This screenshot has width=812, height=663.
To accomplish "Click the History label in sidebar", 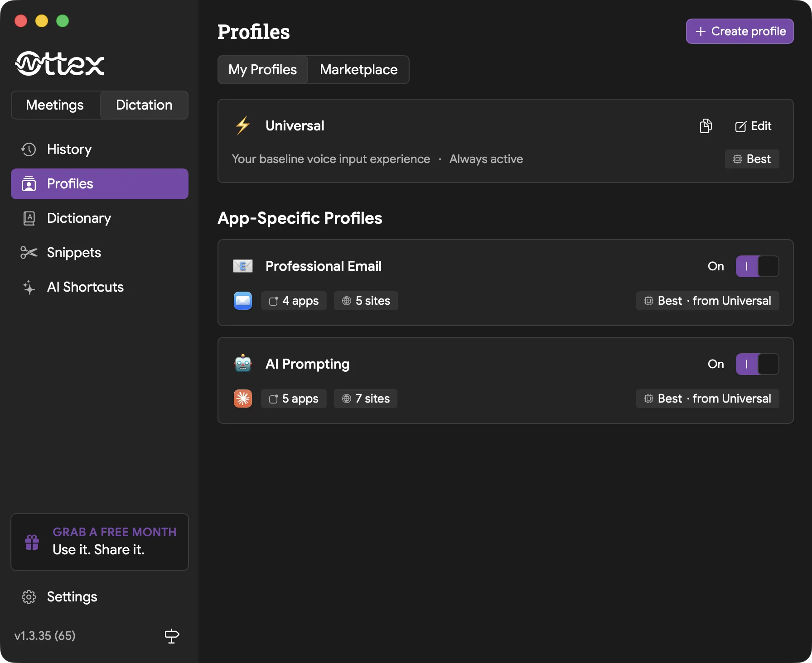I will 69,149.
